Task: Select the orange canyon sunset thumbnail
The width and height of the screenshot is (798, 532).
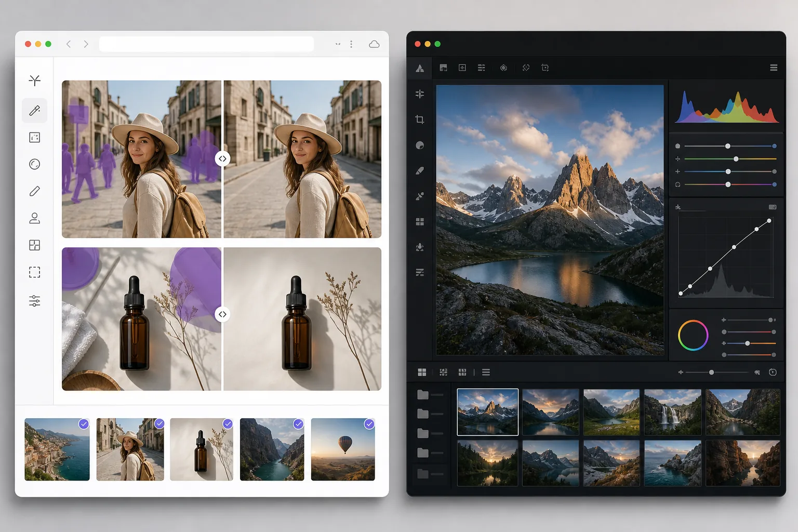Action: point(743,463)
